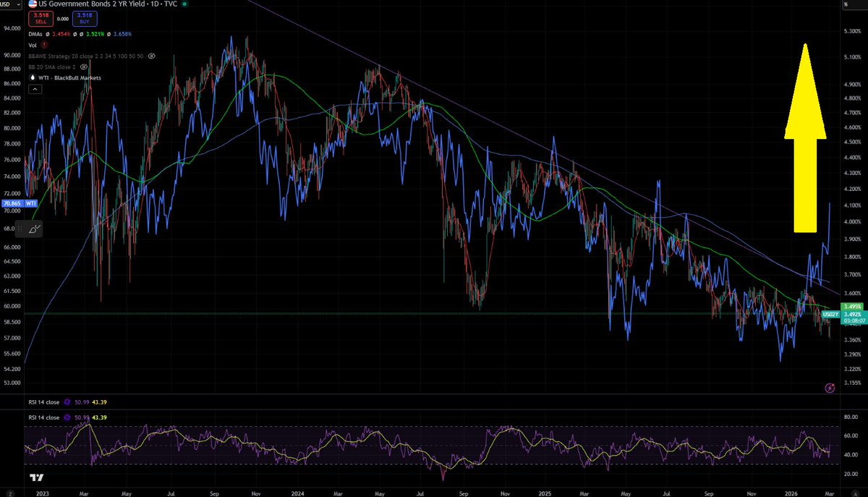Select the Vol indicator label
Image resolution: width=868 pixels, height=497 pixels.
click(x=33, y=46)
